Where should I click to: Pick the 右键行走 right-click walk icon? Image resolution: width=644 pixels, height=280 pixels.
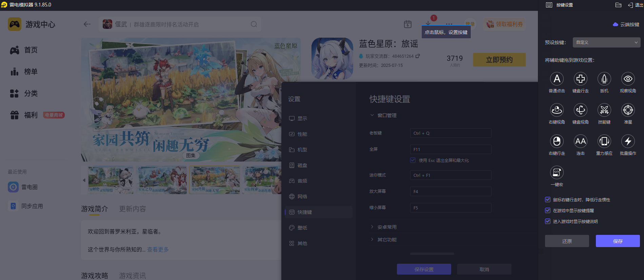coord(557,141)
